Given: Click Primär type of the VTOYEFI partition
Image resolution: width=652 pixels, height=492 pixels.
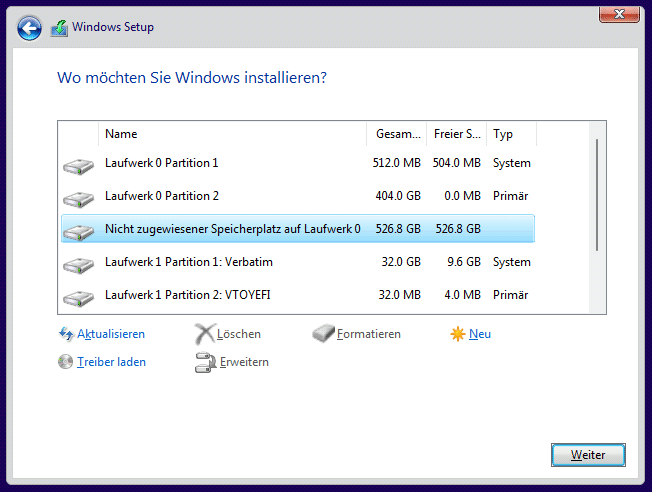Looking at the screenshot, I should coord(511,294).
